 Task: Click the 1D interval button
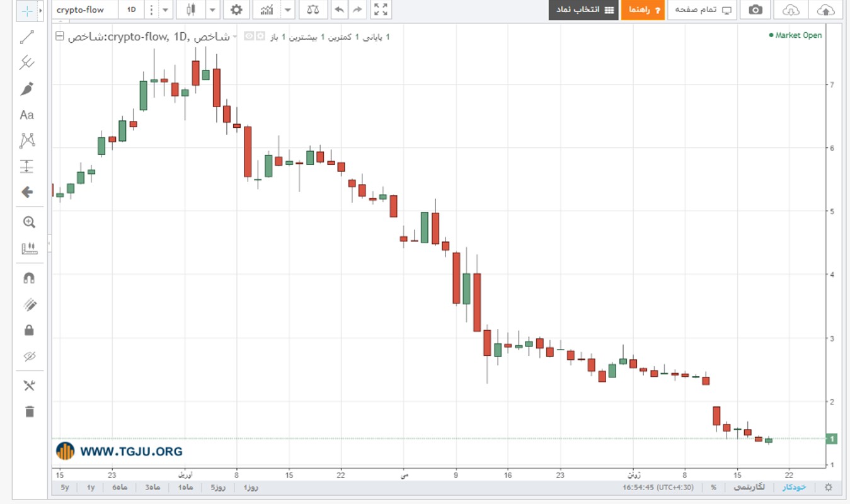131,10
